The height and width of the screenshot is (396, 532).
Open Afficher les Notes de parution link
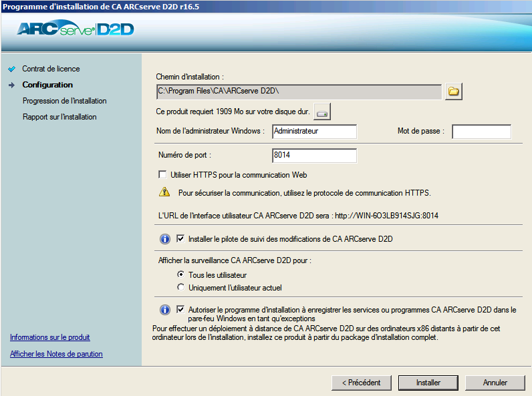pyautogui.click(x=56, y=354)
